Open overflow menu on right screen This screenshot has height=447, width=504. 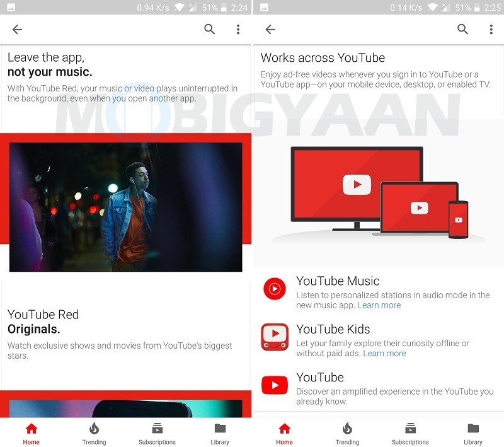(491, 29)
